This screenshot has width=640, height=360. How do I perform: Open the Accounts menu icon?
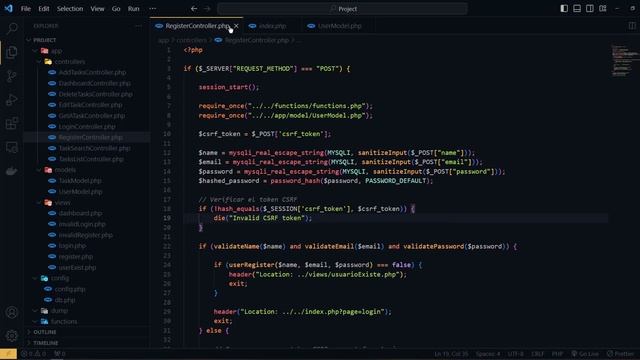[x=12, y=312]
